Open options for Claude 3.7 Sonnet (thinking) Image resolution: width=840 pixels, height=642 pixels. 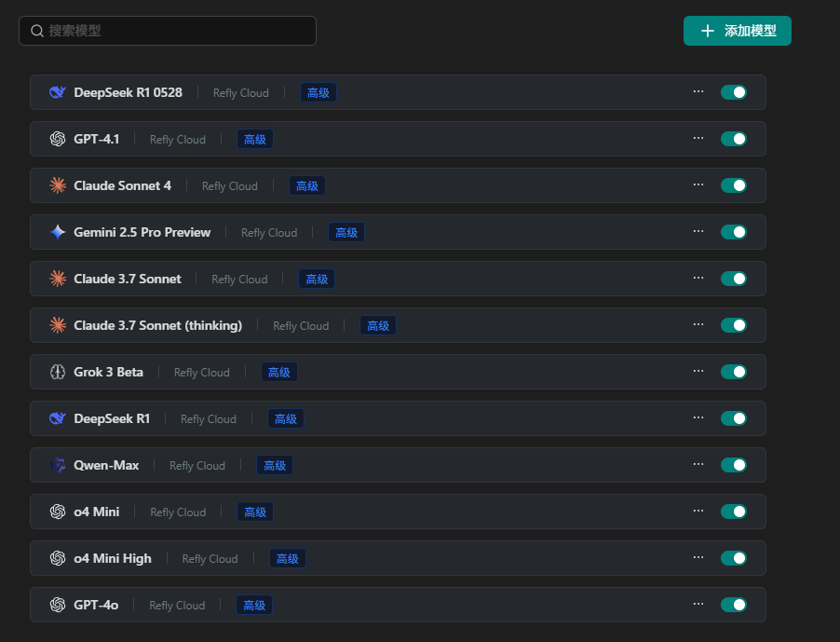698,325
